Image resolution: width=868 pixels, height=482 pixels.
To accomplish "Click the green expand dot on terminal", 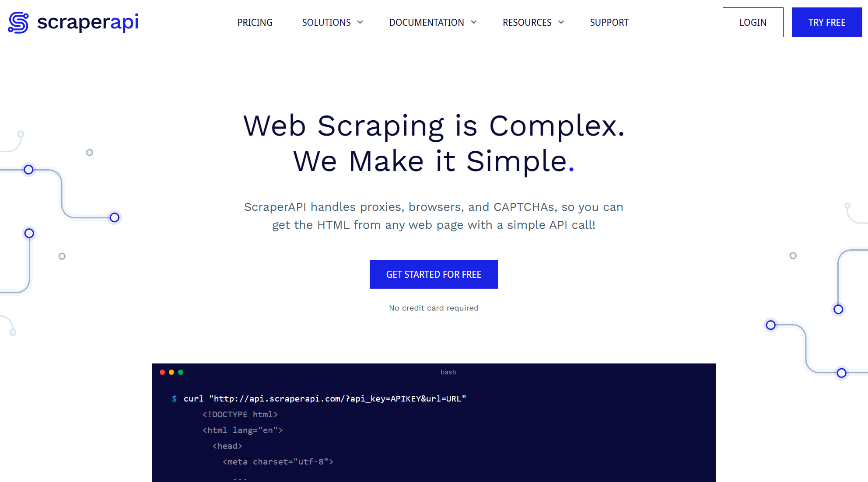I will point(181,372).
